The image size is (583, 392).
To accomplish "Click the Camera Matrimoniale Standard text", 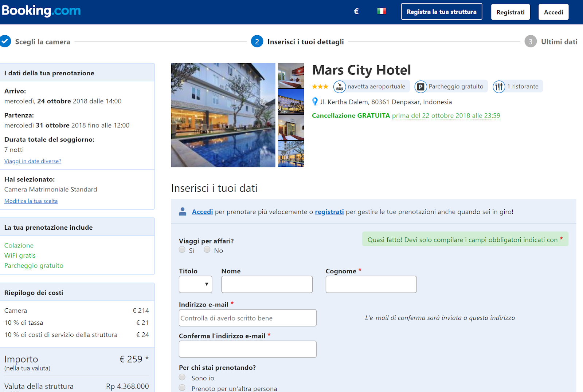I will click(51, 190).
